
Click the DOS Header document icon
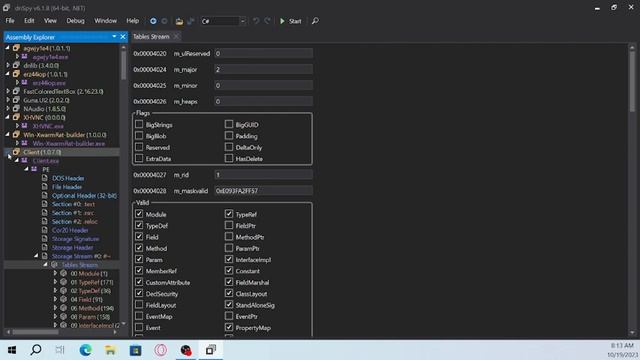[44, 178]
